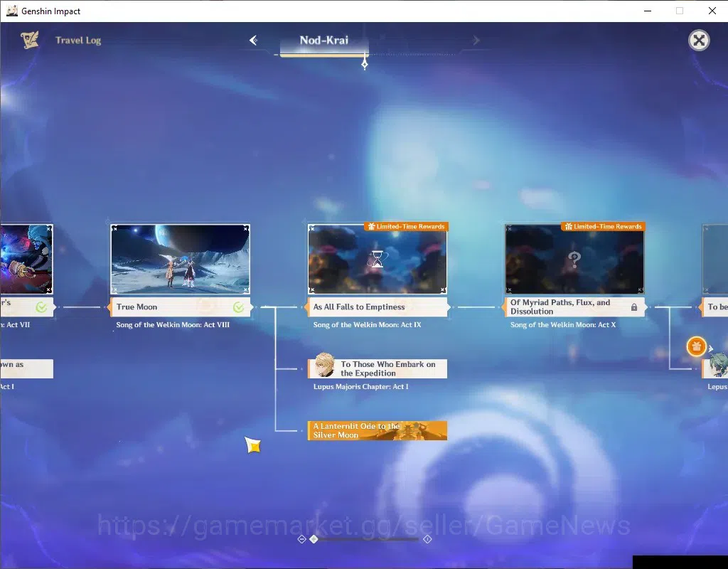728x569 pixels.
Task: Select the True Moon quest label
Action: pos(180,307)
